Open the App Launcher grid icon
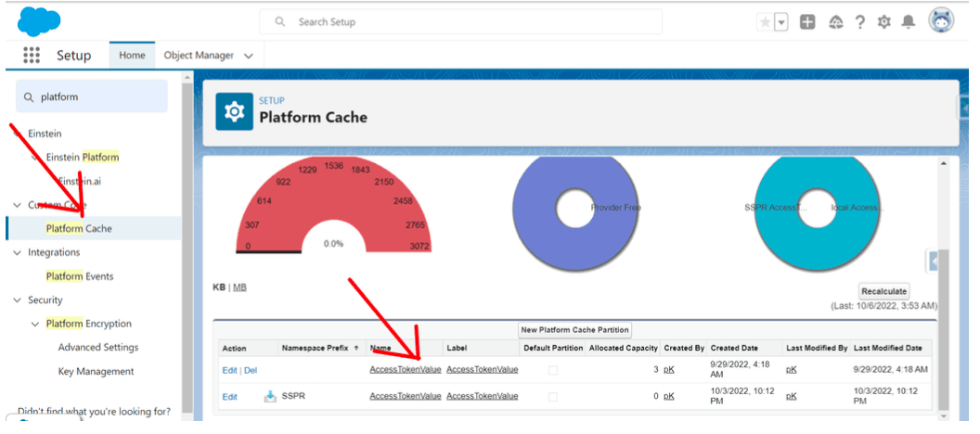Screen dimensions: 980x434 pyautogui.click(x=32, y=56)
